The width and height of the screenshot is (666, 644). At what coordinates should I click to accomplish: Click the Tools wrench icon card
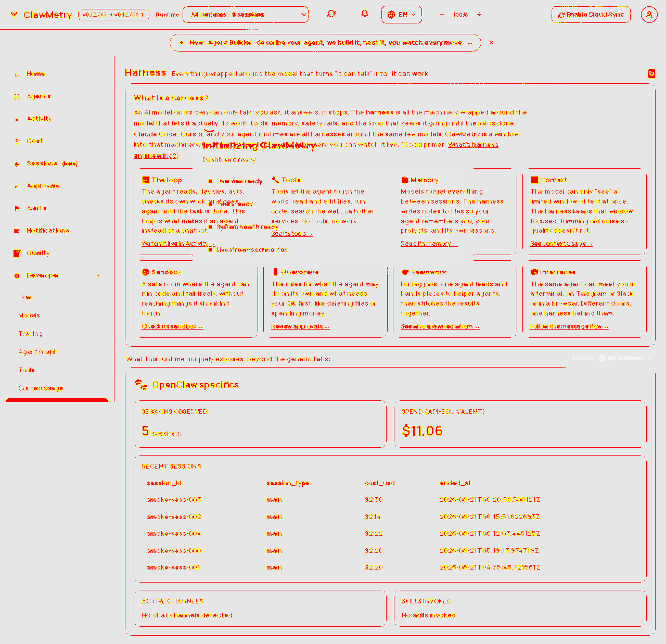275,180
